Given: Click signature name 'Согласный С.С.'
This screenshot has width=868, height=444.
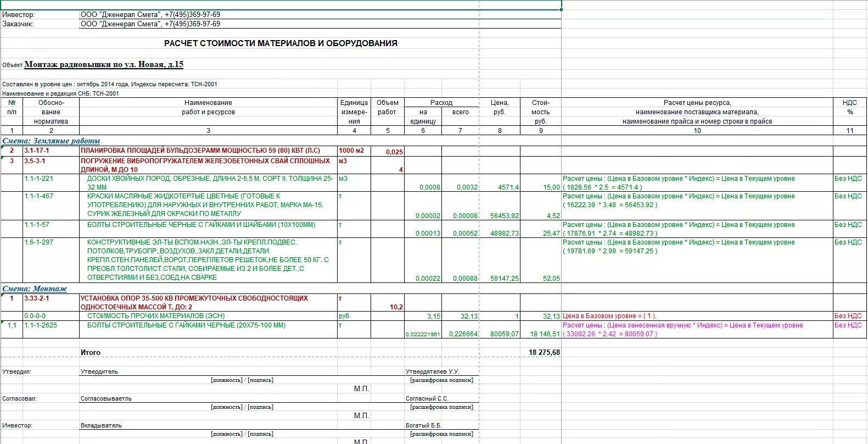Looking at the screenshot, I should coord(427,398).
